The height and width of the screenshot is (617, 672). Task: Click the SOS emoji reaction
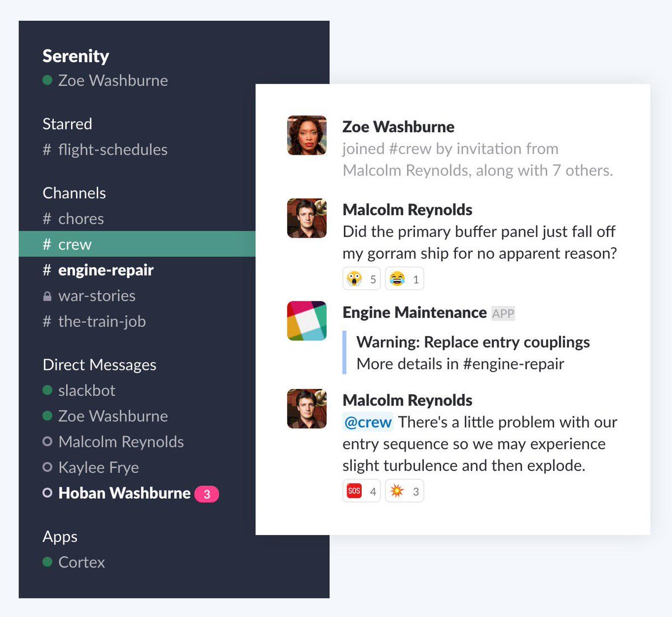(361, 491)
